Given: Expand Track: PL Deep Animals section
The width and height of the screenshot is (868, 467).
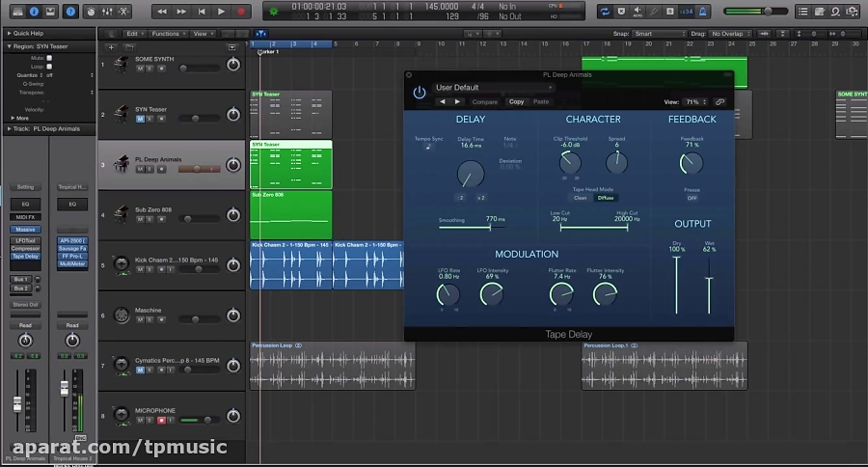Looking at the screenshot, I should tap(9, 128).
